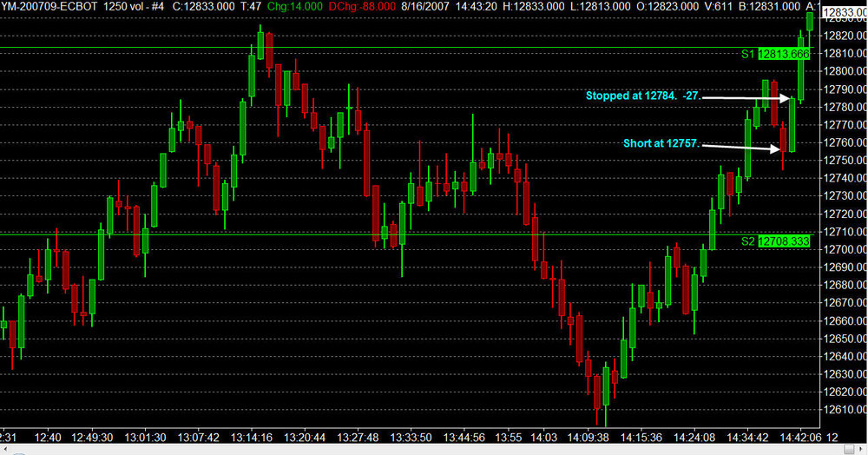Select the C:12833.000 close value in header
868x455 pixels.
tap(203, 7)
